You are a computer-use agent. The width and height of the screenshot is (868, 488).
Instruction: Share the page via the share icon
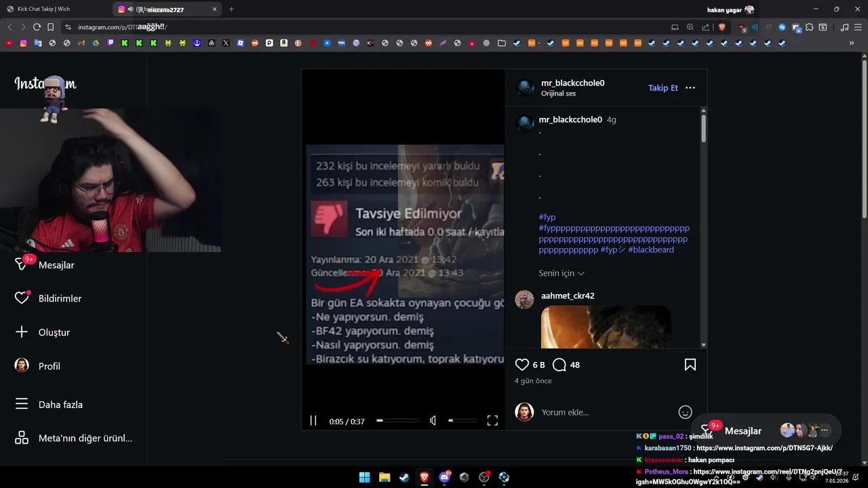tap(706, 27)
